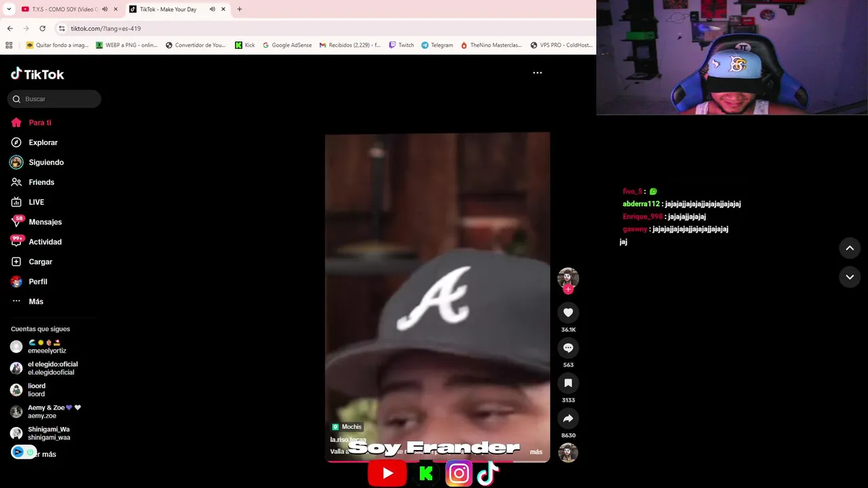Open the apps grid in bookmarks bar

click(9, 45)
